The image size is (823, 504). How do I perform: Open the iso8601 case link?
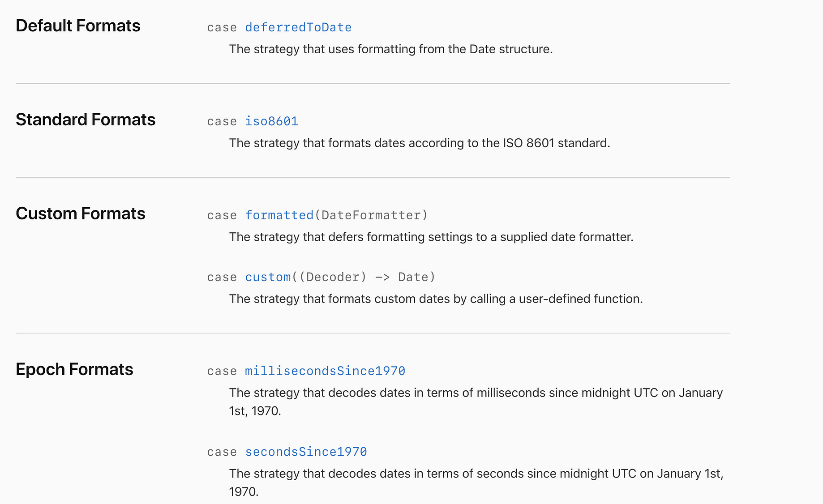(x=272, y=121)
